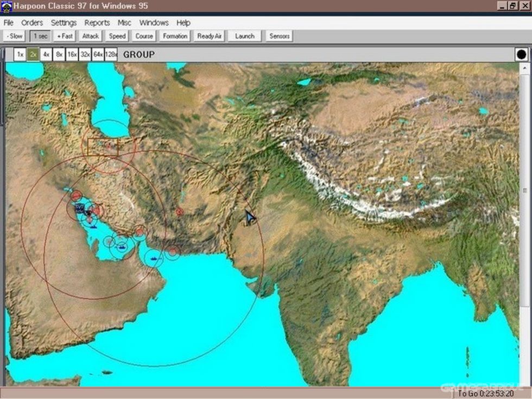This screenshot has width=532, height=399.
Task: Select the ship group in the Gulf of Oman
Action: click(x=155, y=258)
